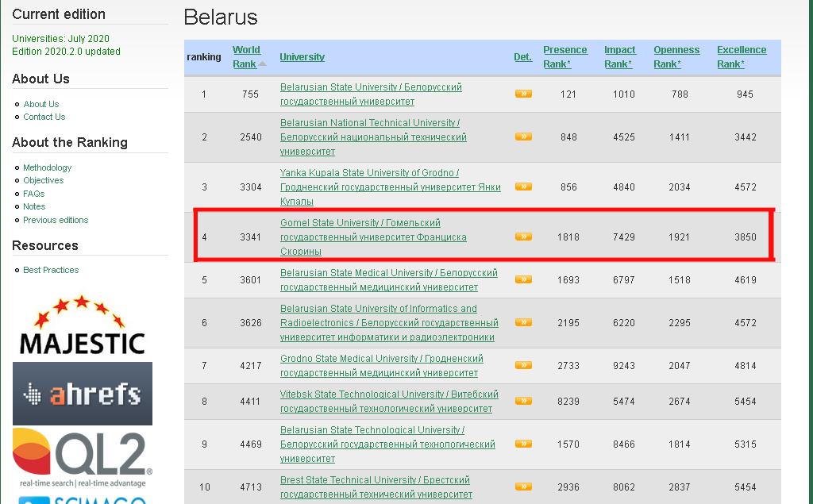
Task: Open Belarusian National Technical University link
Action: tap(373, 137)
